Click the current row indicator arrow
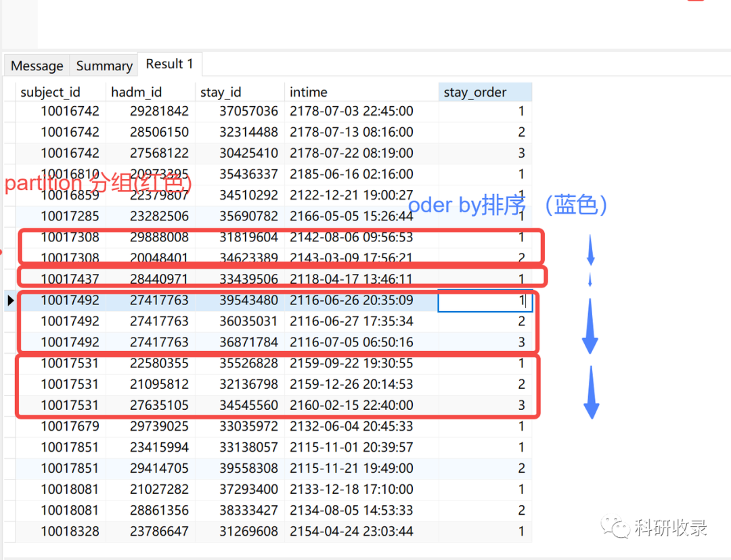Viewport: 731px width, 560px height. tap(10, 300)
